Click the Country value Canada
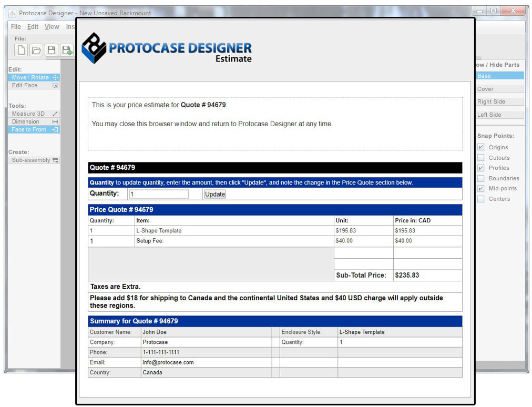 pyautogui.click(x=152, y=372)
